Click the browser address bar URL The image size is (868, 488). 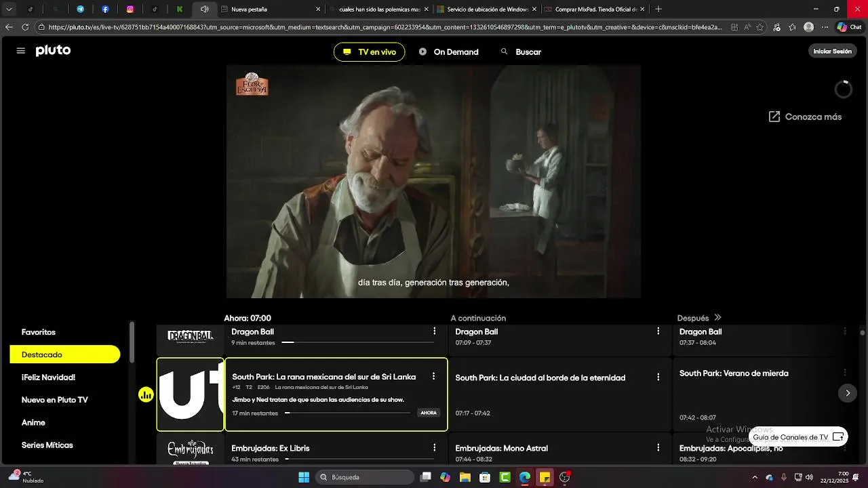[x=387, y=27]
